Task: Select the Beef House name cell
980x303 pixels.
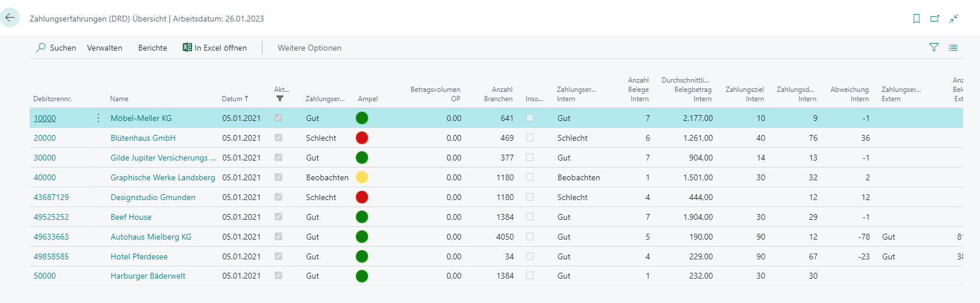Action: [131, 217]
